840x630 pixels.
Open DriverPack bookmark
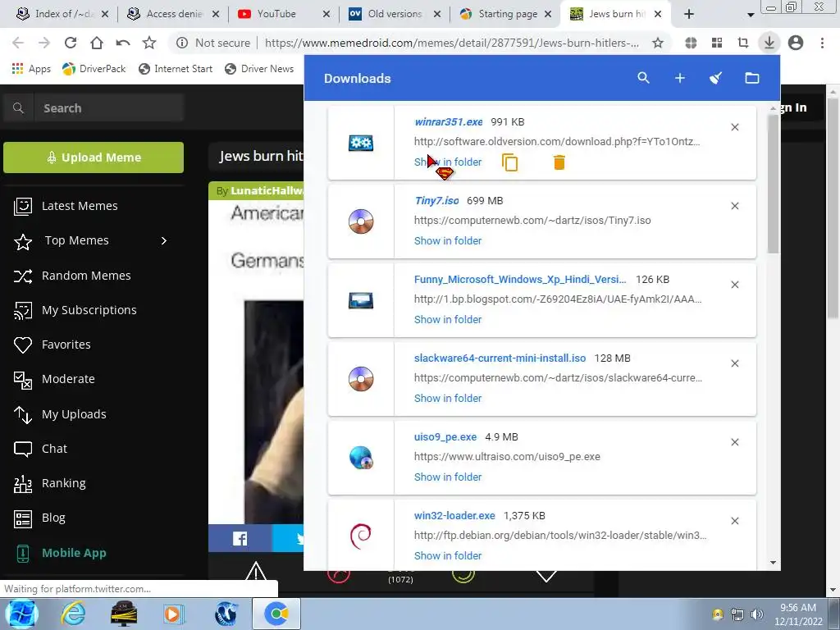(x=94, y=69)
